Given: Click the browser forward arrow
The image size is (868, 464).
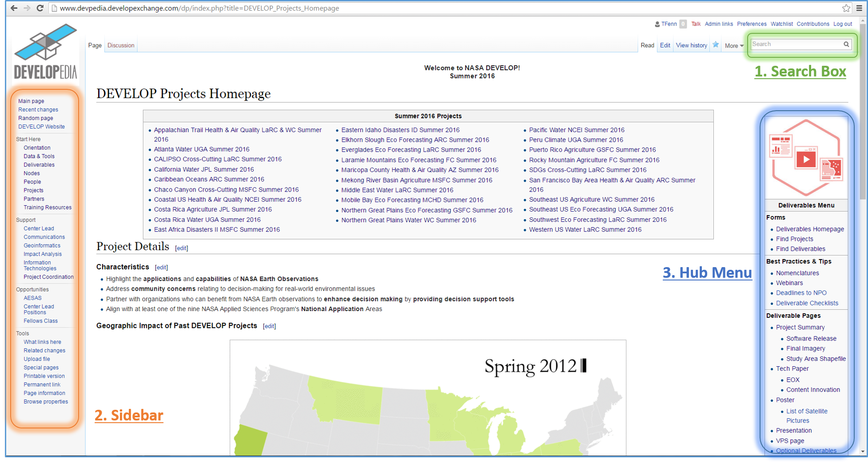Looking at the screenshot, I should (x=27, y=8).
